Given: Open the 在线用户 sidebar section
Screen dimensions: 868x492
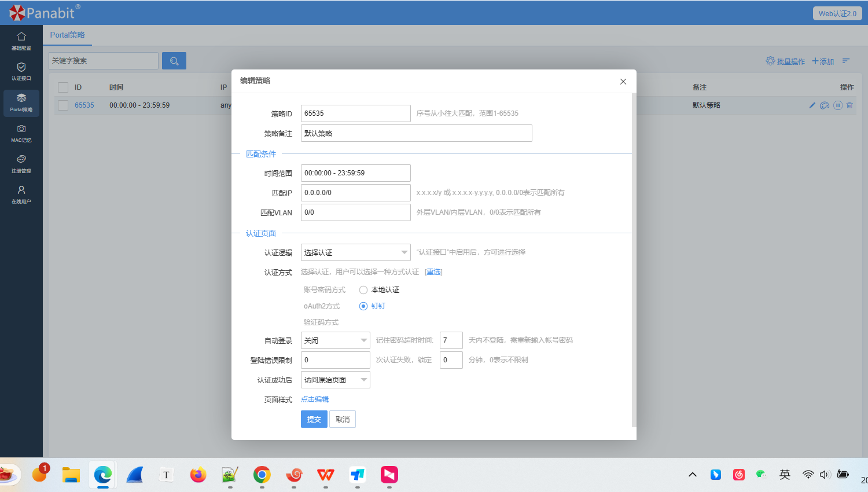Looking at the screenshot, I should [x=21, y=194].
